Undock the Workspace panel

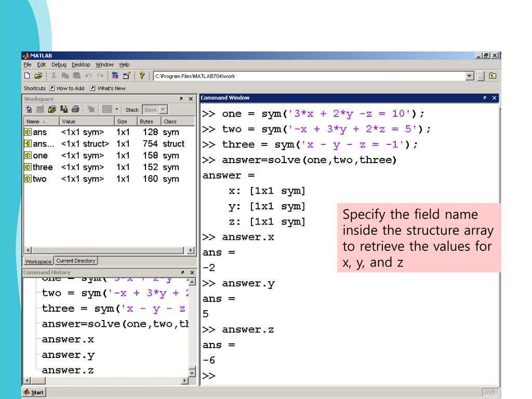coord(181,99)
